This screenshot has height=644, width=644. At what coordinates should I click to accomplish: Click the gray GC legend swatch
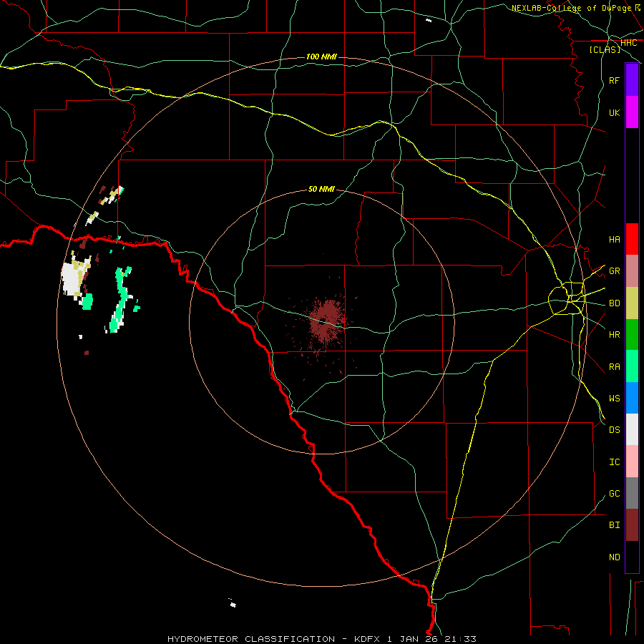point(632,493)
